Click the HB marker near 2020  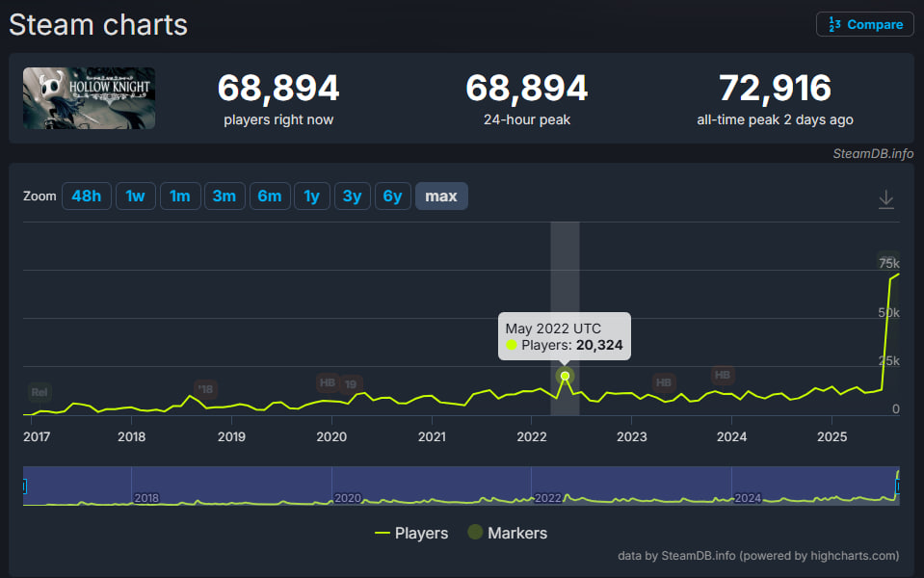(327, 382)
